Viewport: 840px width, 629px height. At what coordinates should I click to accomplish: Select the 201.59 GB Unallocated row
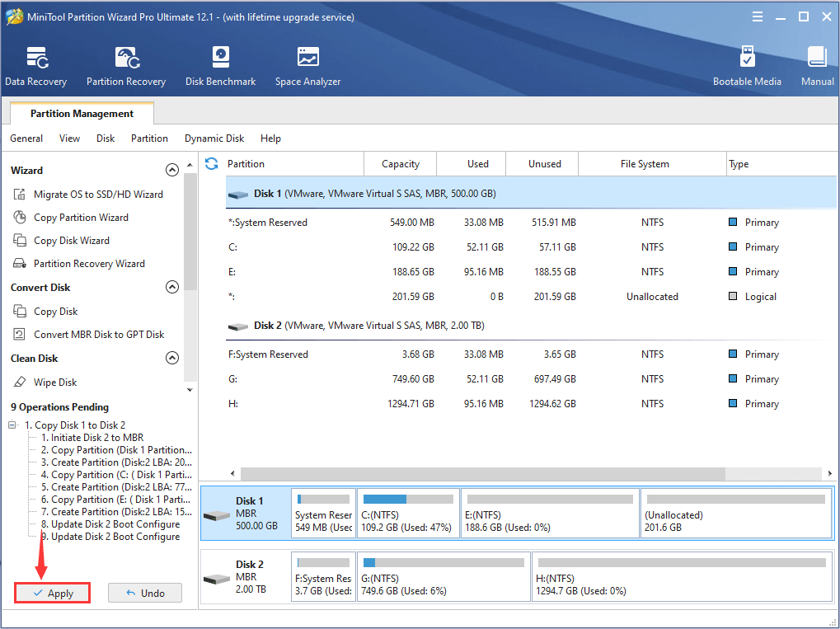[x=531, y=296]
